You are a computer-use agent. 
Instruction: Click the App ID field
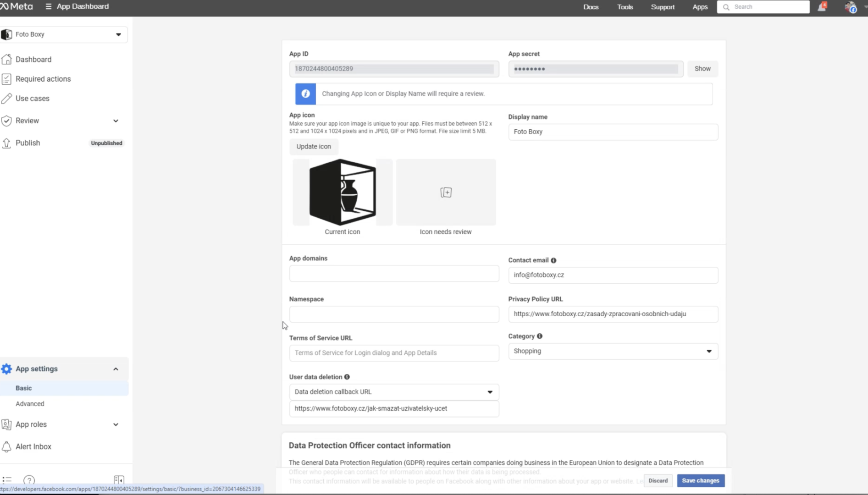pos(394,69)
